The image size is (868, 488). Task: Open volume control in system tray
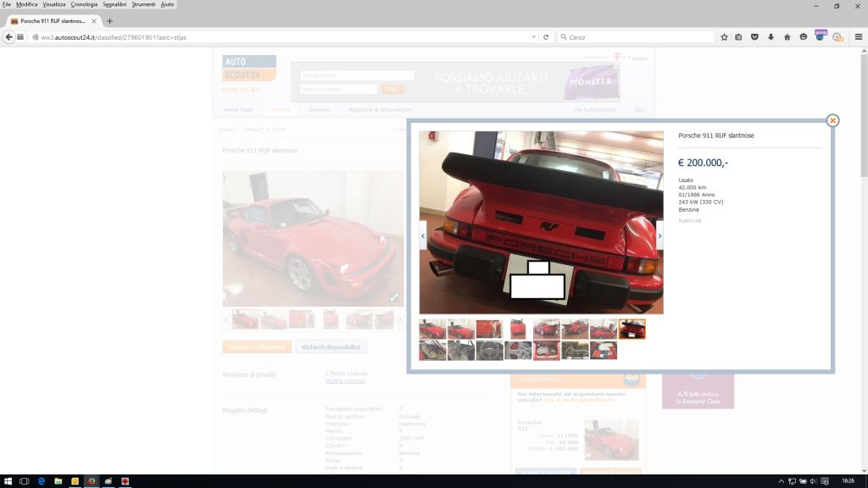[813, 481]
